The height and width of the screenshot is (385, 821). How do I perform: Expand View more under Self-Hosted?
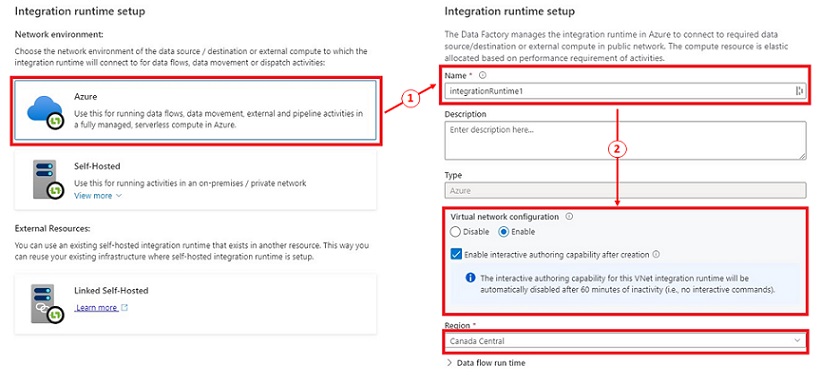tap(98, 196)
